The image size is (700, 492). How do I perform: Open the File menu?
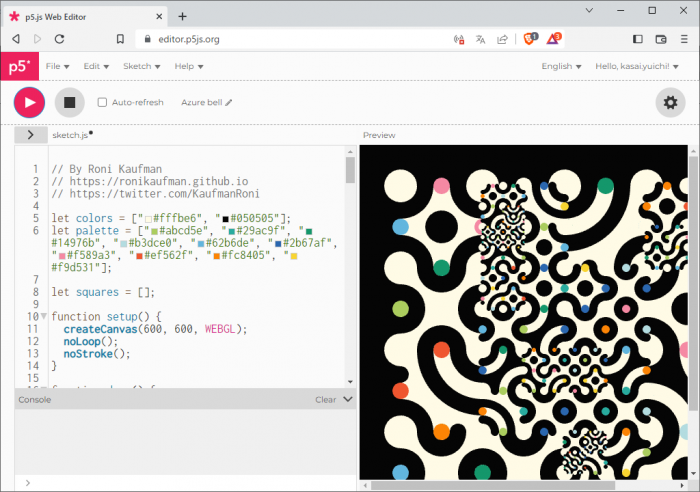click(x=57, y=66)
